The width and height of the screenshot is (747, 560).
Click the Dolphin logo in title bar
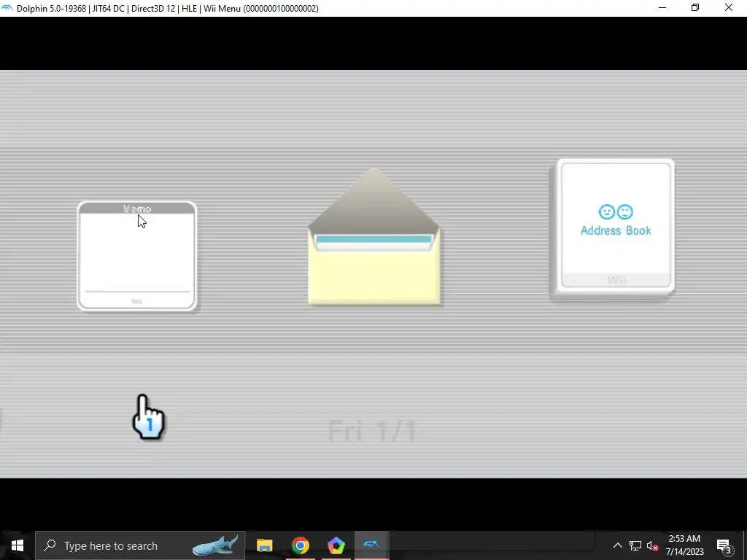tap(7, 8)
